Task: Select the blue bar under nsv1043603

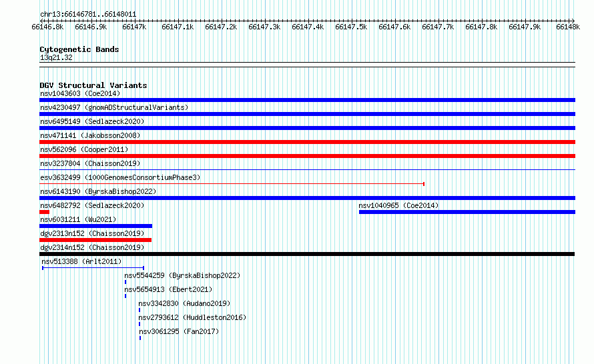Action: click(307, 100)
